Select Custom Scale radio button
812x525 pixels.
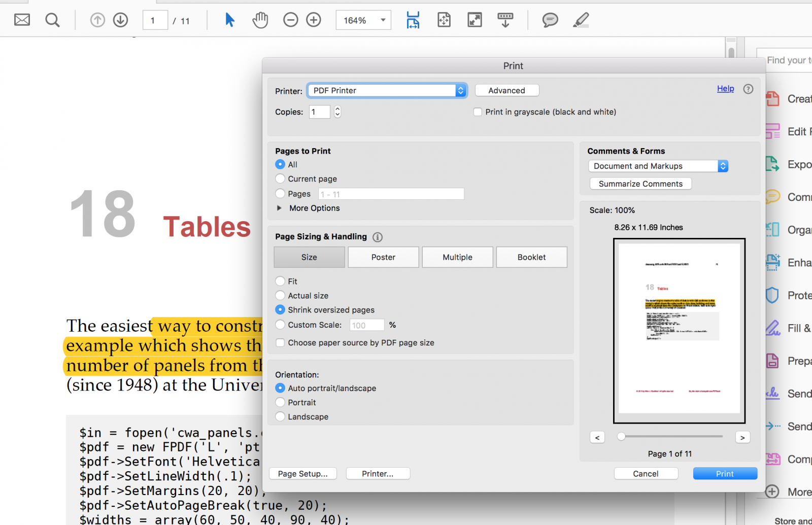click(x=280, y=324)
